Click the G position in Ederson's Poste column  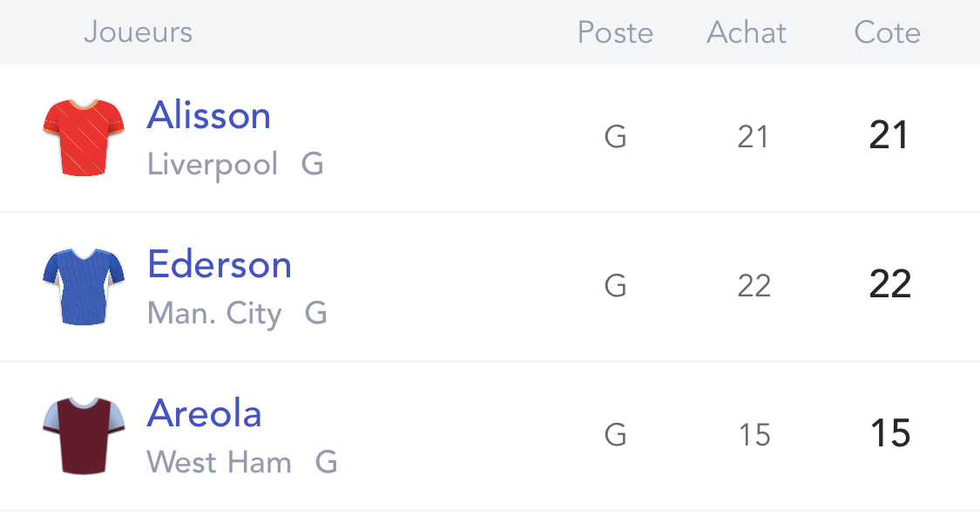(616, 286)
